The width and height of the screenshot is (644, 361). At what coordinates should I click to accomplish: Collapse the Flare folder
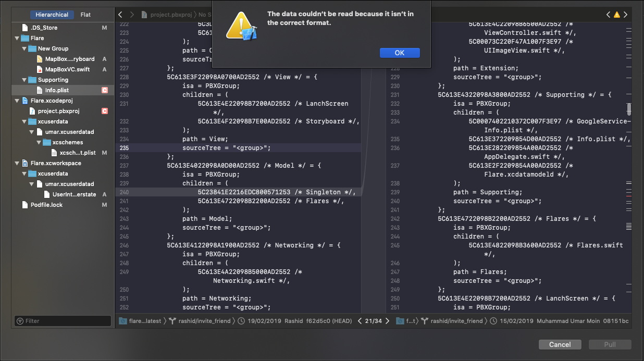point(17,38)
